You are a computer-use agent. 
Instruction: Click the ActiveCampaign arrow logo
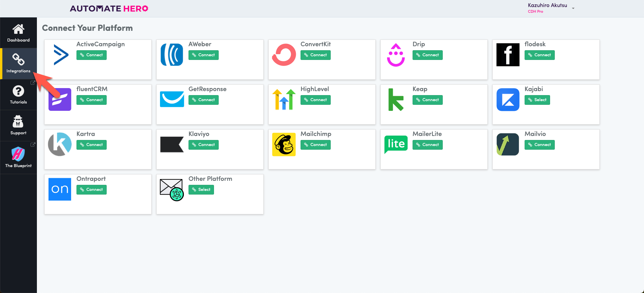point(61,55)
